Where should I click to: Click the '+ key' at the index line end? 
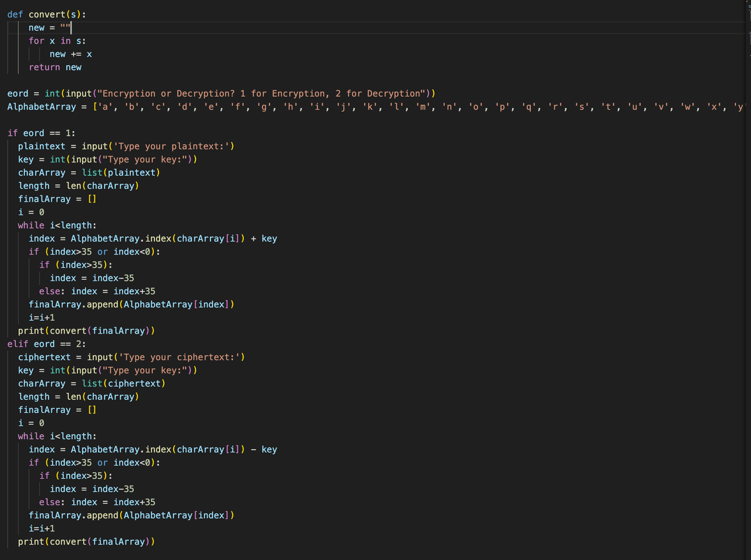263,239
